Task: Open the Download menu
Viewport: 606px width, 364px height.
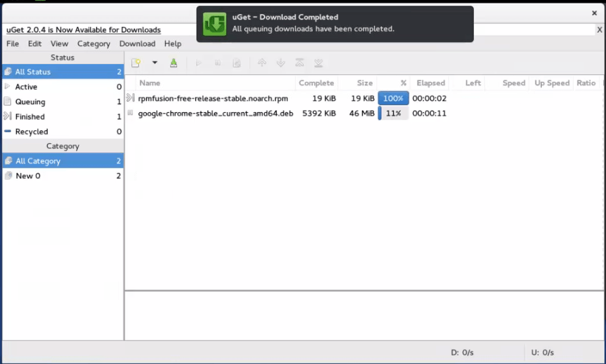Action: click(137, 43)
